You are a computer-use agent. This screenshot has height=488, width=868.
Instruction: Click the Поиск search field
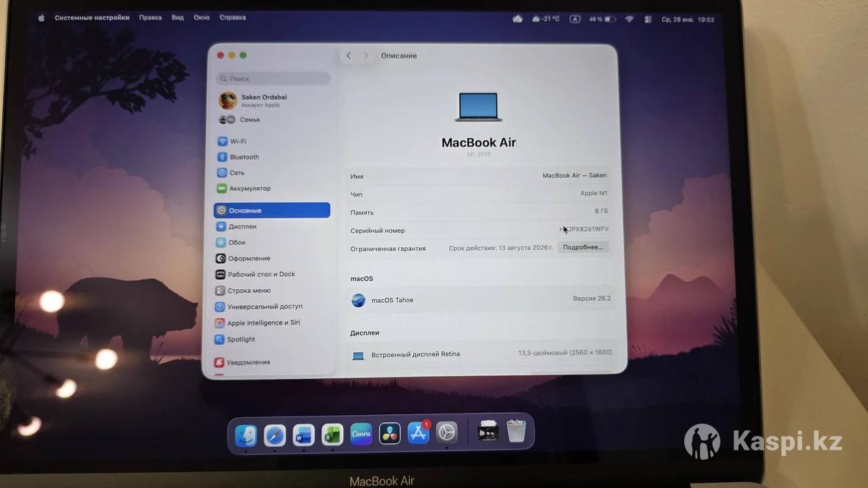[273, 79]
